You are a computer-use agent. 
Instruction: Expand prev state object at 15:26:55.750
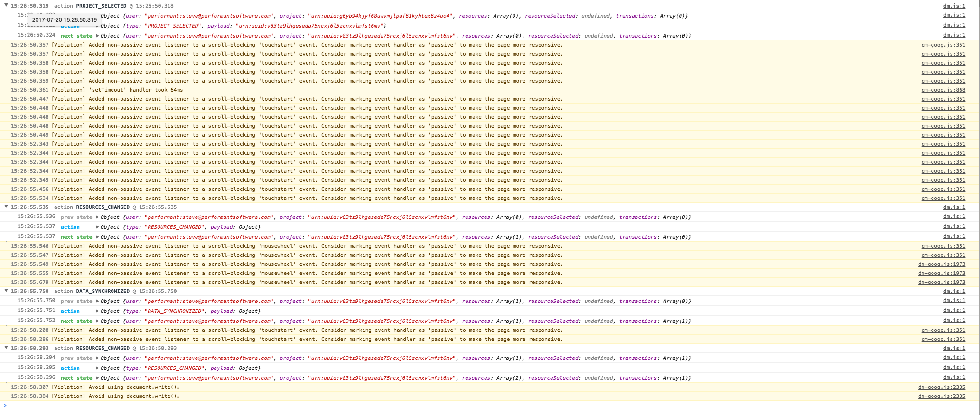coord(98,301)
